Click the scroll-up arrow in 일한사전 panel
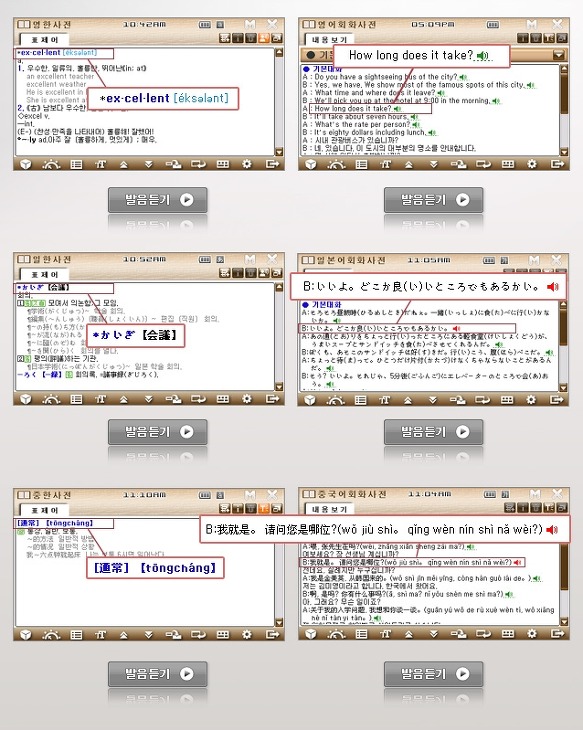The height and width of the screenshot is (730, 583). [x=279, y=287]
